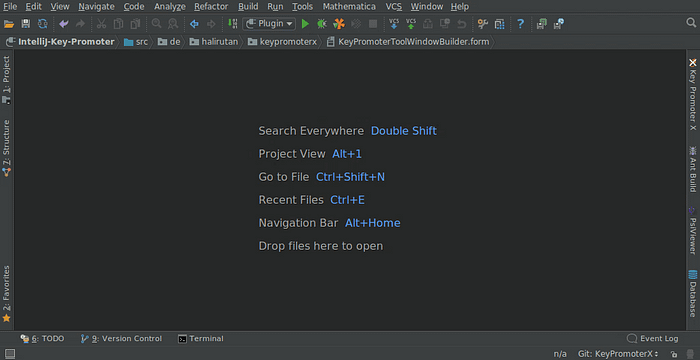Click the Search Everywhere magnifier icon
The width and height of the screenshot is (700, 360).
coord(691,23)
